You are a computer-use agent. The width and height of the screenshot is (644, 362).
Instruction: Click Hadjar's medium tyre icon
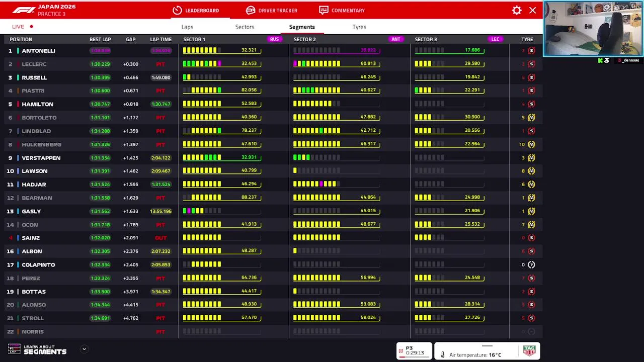(531, 185)
